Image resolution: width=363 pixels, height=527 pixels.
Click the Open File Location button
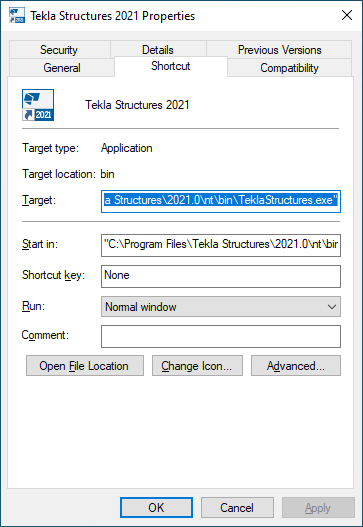(85, 365)
